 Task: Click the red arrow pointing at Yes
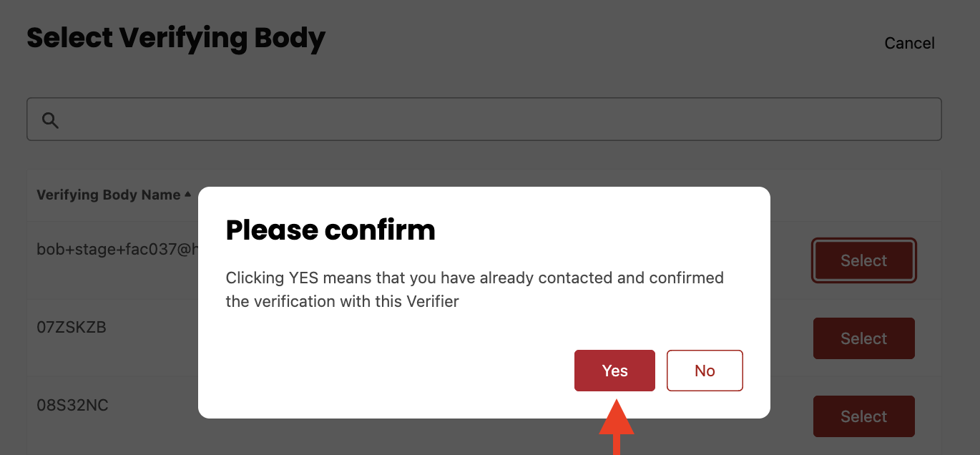click(x=616, y=426)
